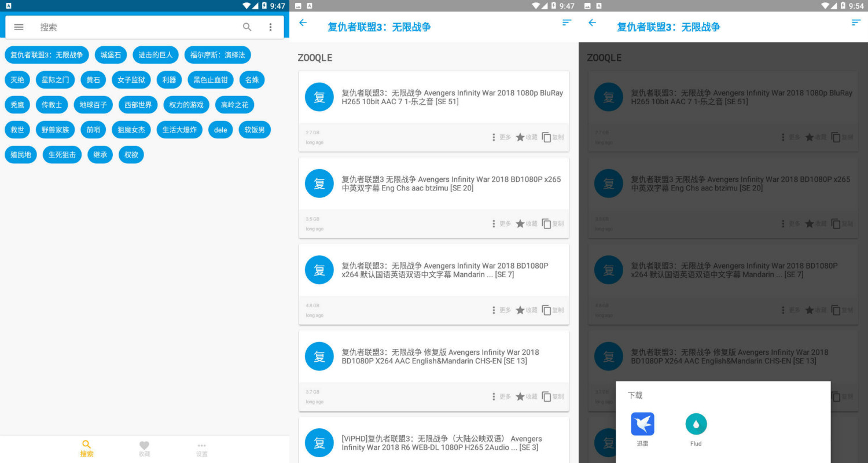The height and width of the screenshot is (463, 868).
Task: Switch to the 搜索 tab at bottom
Action: pos(86,446)
